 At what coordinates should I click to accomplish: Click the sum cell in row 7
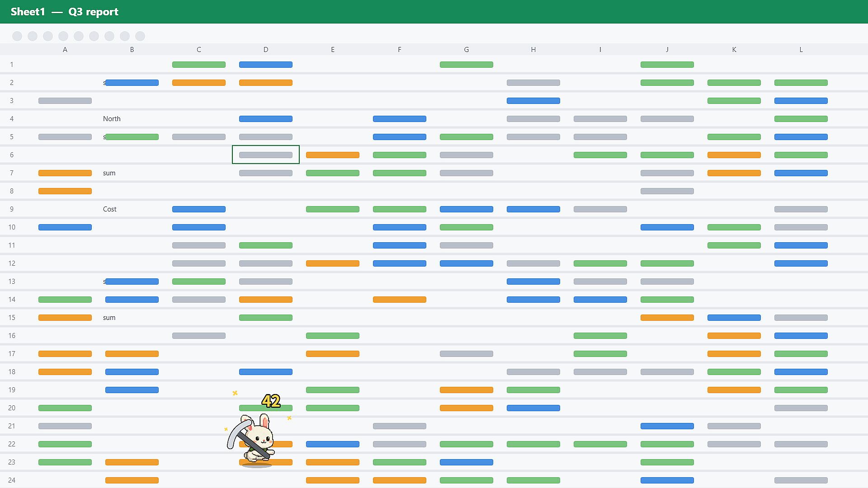click(x=132, y=173)
